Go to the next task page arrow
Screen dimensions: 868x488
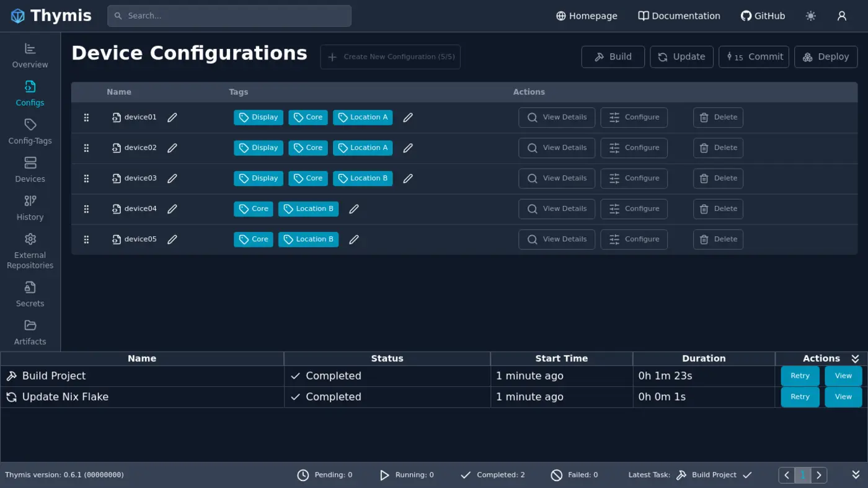point(818,474)
